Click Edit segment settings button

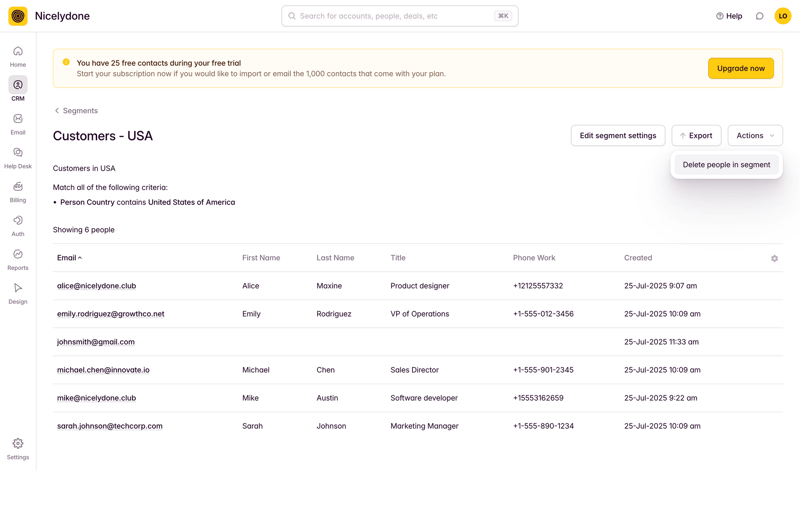point(618,136)
